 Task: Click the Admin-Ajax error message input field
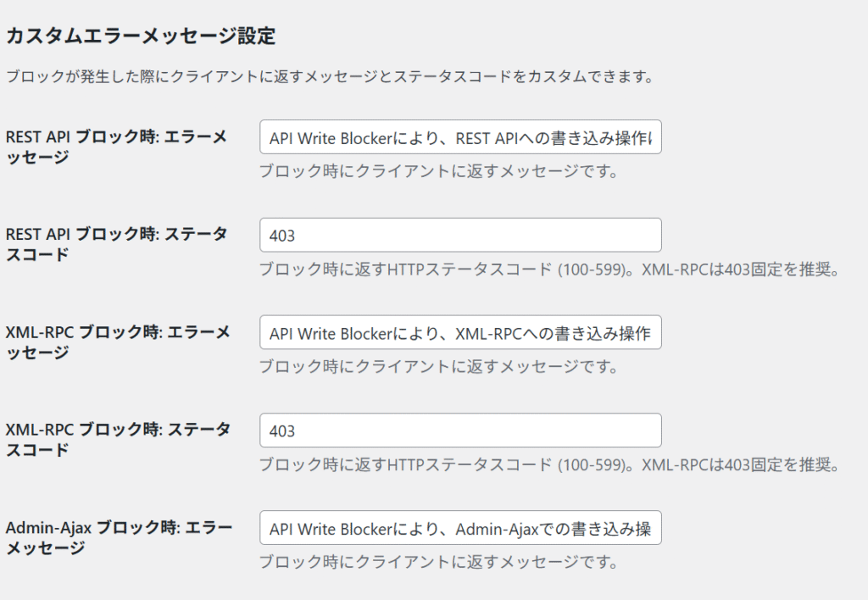pos(460,529)
